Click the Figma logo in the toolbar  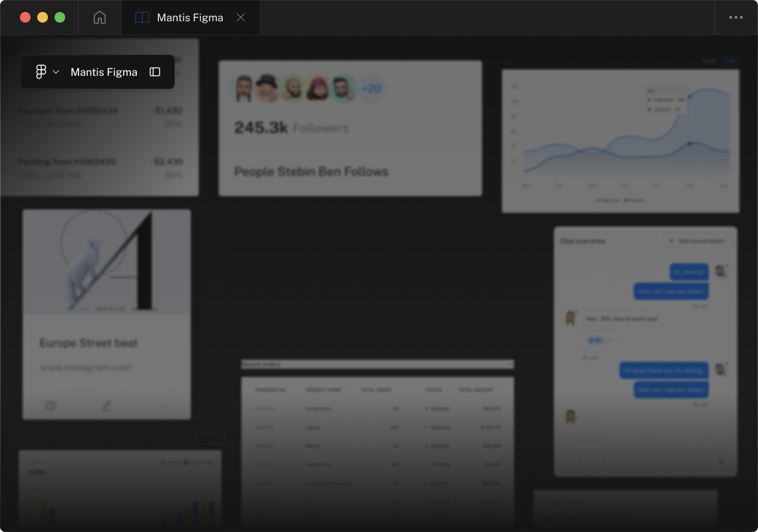coord(41,71)
